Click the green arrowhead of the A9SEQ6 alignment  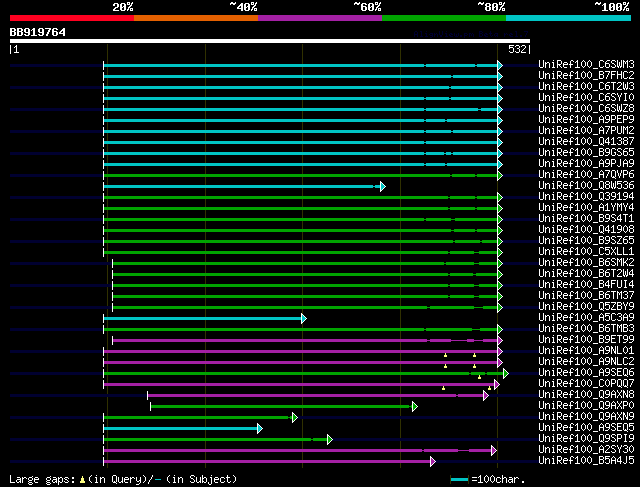506,374
